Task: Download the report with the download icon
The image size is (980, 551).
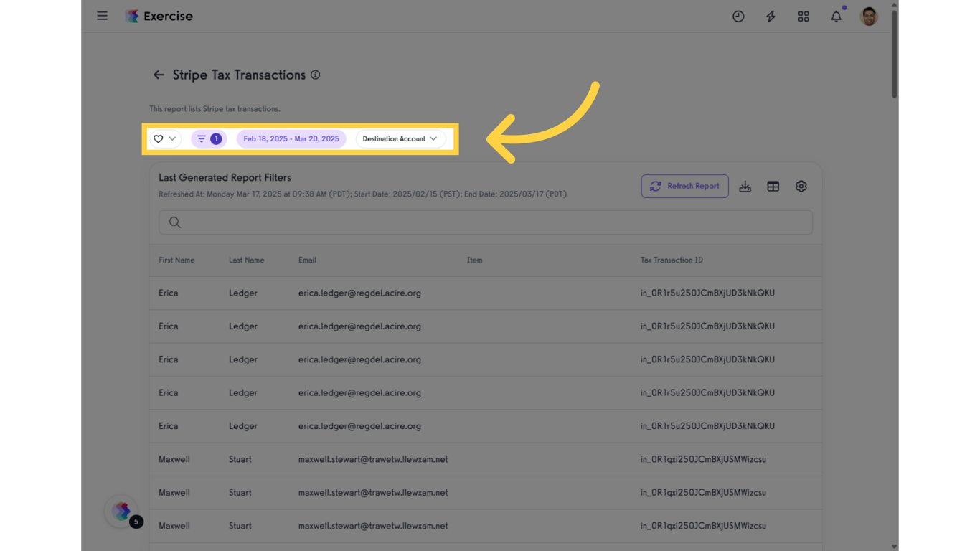Action: pyautogui.click(x=745, y=187)
